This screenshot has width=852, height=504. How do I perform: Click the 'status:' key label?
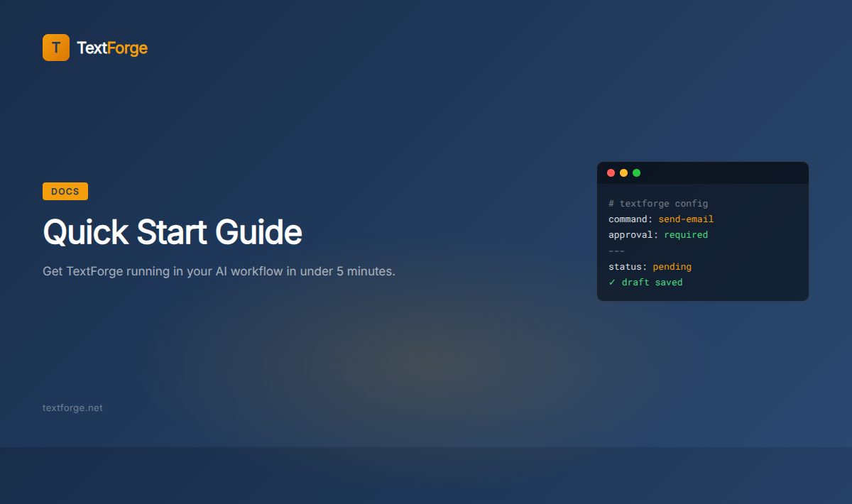(628, 267)
